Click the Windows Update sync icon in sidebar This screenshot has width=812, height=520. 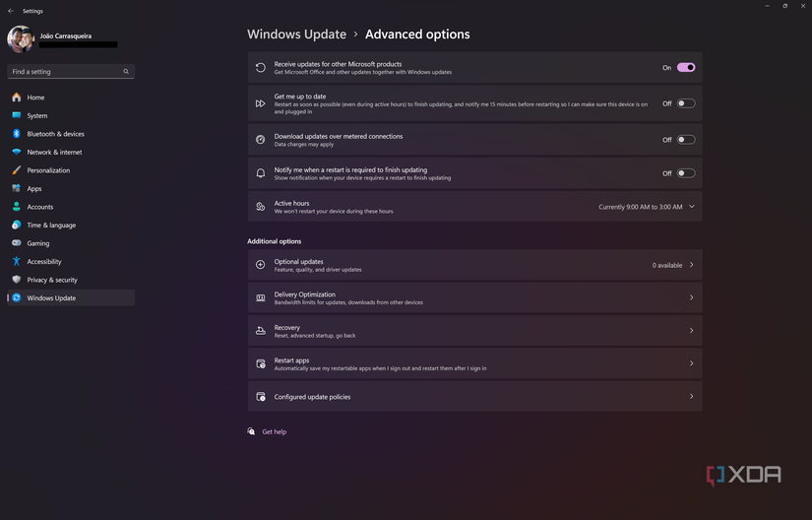pyautogui.click(x=17, y=297)
